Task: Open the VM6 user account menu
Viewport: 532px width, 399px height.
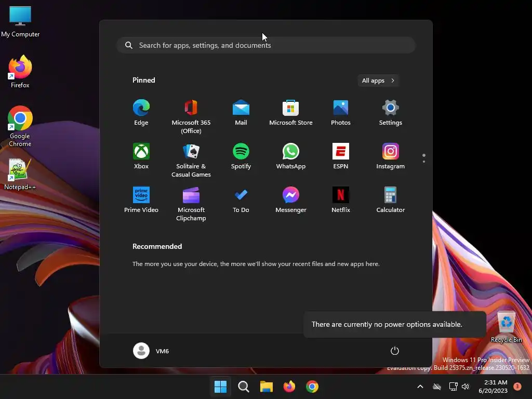Action: 151,351
